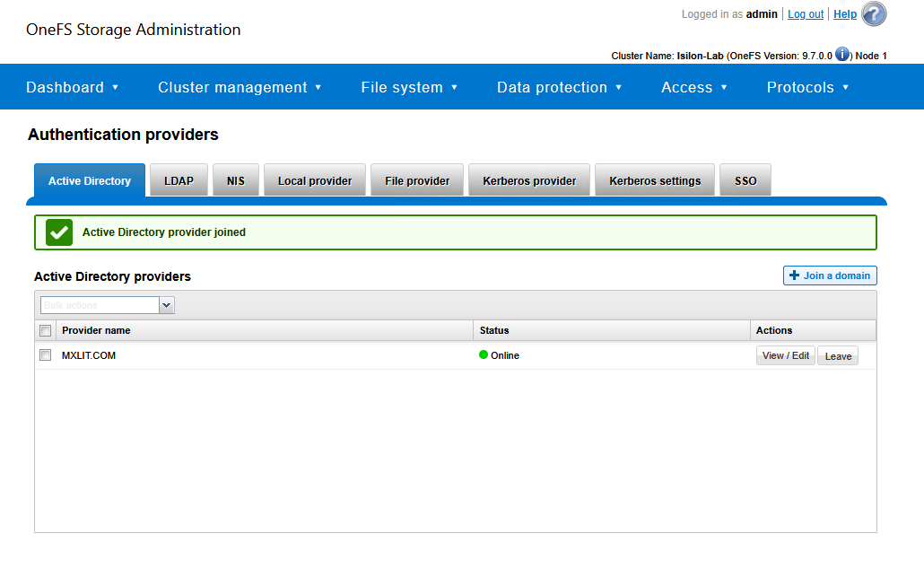The image size is (924, 586).
Task: Click the green Online status indicator
Action: 484,355
